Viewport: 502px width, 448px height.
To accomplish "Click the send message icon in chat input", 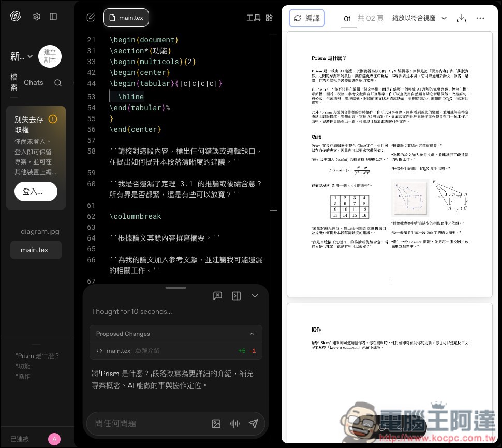I will click(x=253, y=424).
